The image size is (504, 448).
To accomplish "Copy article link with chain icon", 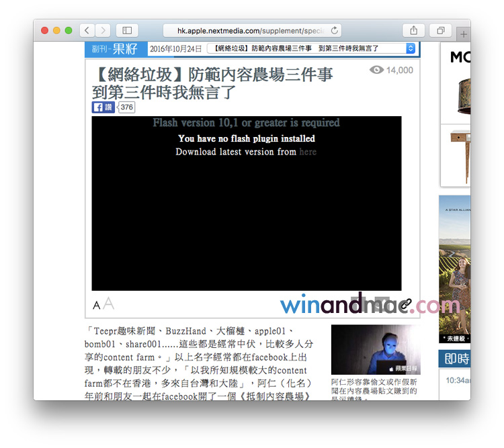I will point(405,305).
